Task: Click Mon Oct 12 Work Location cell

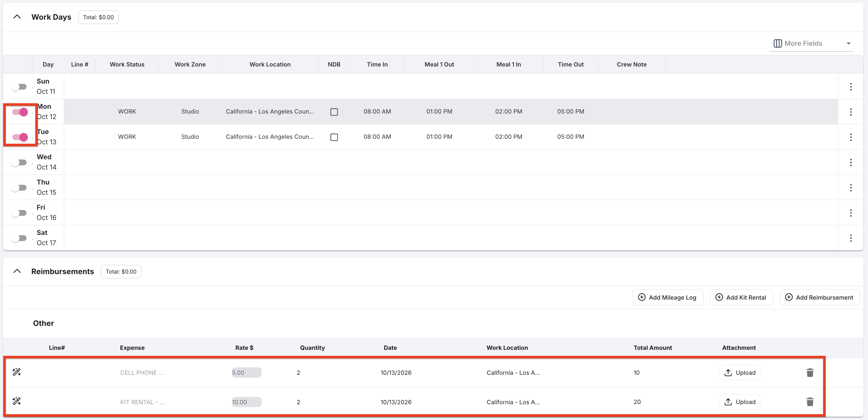Action: coord(270,111)
